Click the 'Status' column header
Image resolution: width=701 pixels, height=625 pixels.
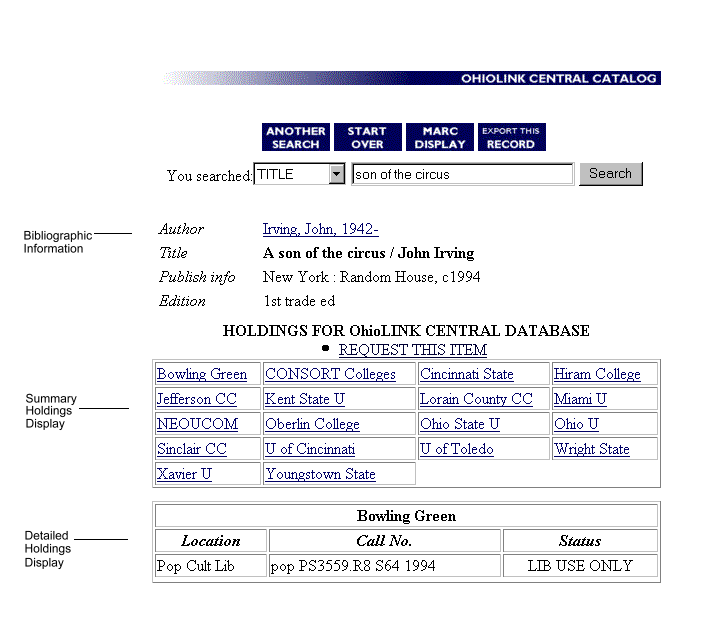tap(580, 541)
